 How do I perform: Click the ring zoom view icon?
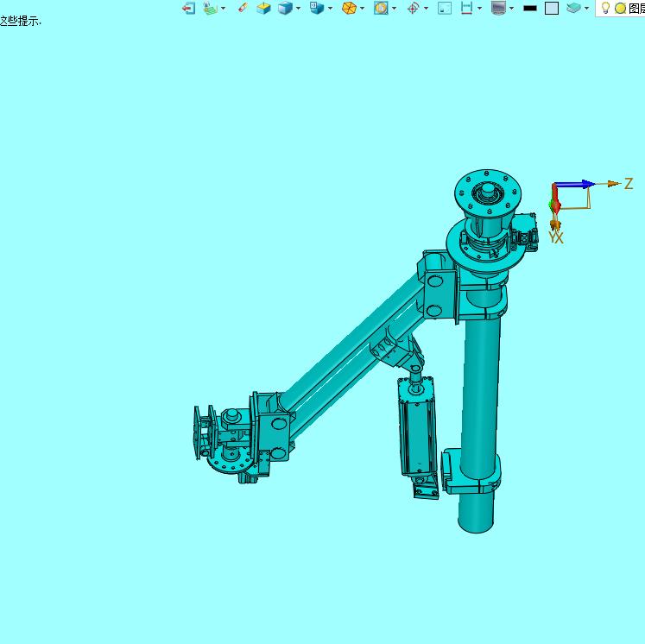381,8
